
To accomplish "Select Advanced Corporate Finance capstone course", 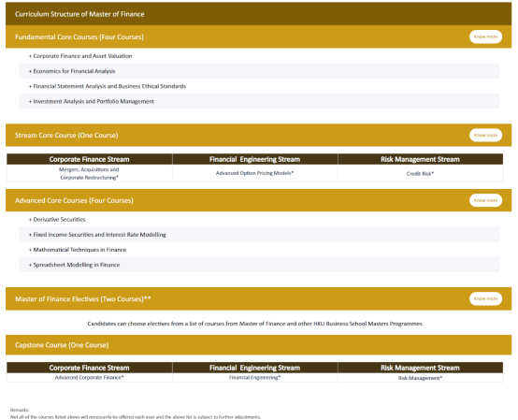I will (89, 377).
